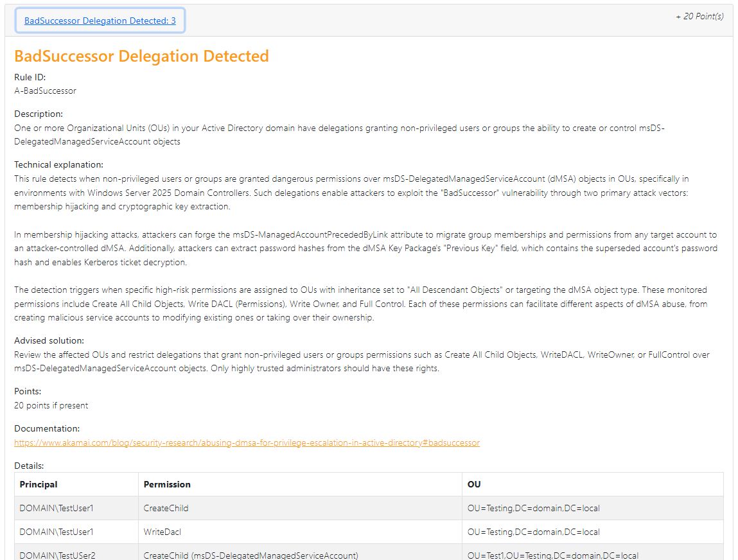The height and width of the screenshot is (560, 738).
Task: Collapse the 'BadSuccessor Delegation Detected: 3' rule header
Action: click(100, 21)
